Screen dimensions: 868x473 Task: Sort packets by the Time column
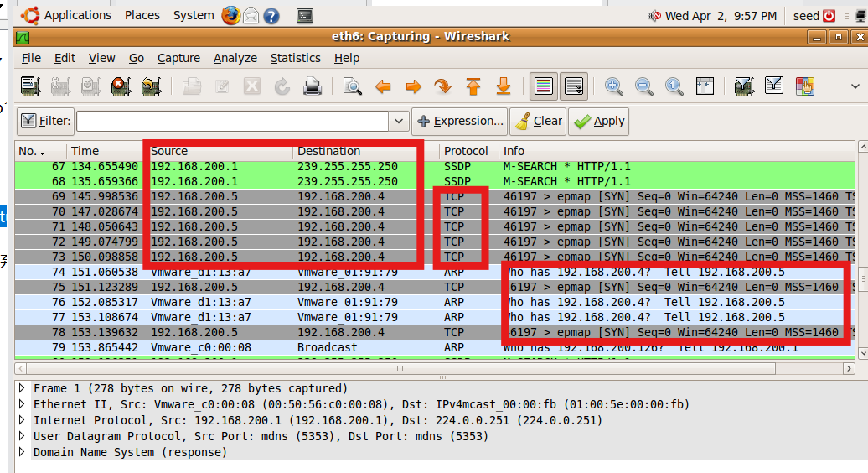tap(106, 151)
